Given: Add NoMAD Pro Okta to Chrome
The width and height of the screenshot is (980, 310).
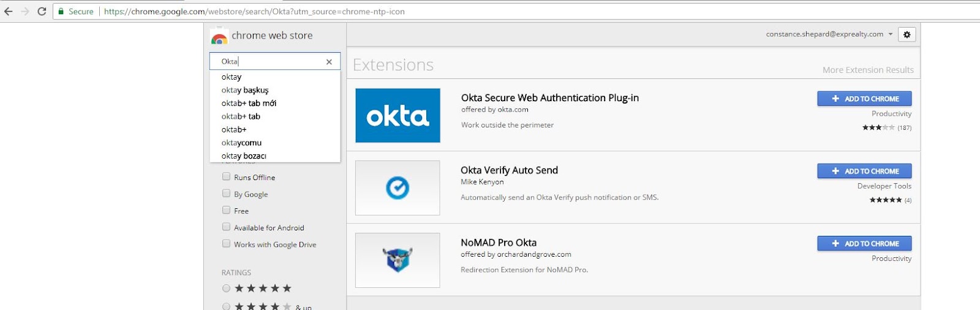Looking at the screenshot, I should pyautogui.click(x=864, y=243).
